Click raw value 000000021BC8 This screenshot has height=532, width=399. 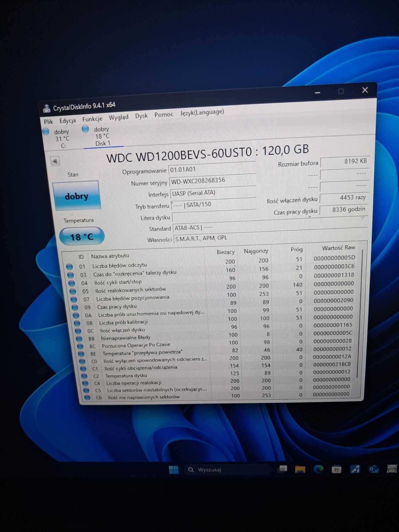click(332, 364)
